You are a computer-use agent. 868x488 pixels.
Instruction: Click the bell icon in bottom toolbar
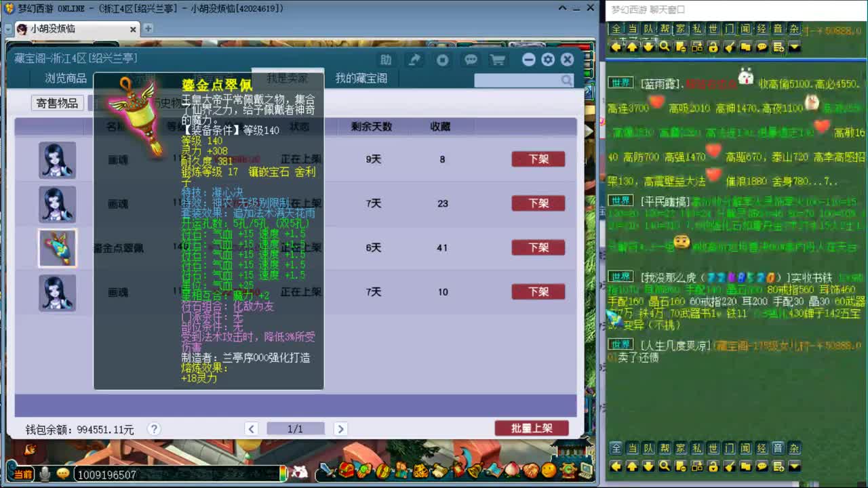click(475, 470)
